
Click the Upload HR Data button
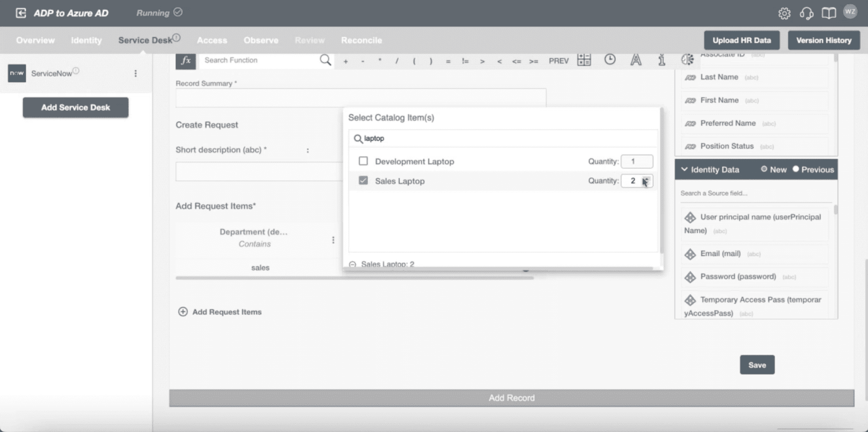click(x=741, y=40)
